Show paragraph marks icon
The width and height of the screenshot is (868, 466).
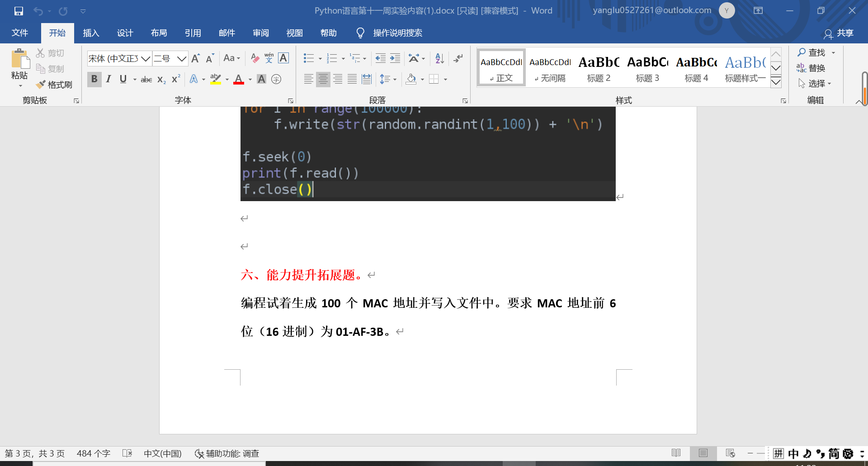click(458, 58)
